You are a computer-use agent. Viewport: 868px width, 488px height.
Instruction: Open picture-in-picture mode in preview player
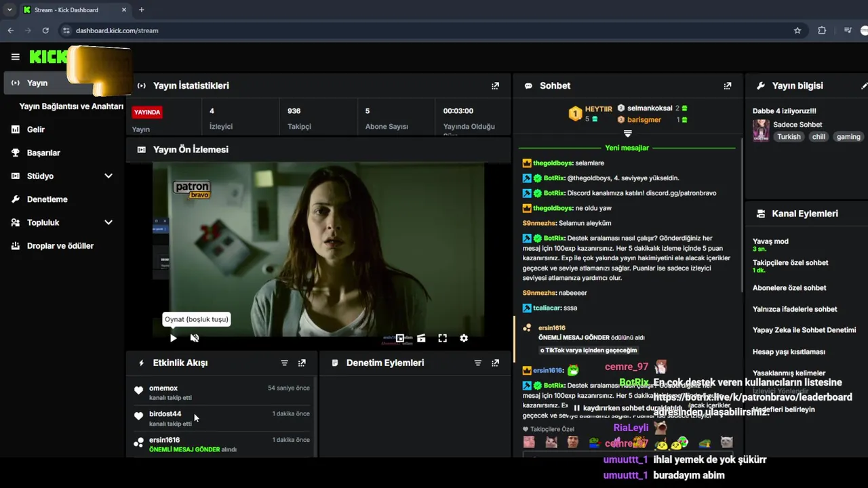coord(400,338)
